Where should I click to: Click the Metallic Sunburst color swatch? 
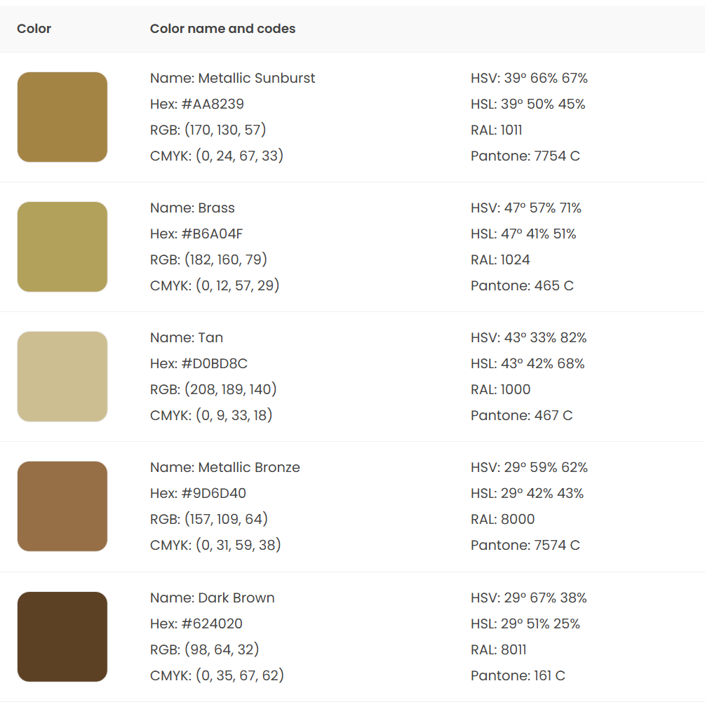click(62, 117)
